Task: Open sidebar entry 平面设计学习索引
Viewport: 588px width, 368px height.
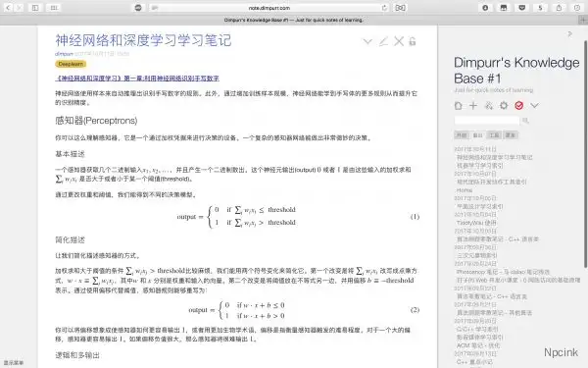Action: pos(479,206)
